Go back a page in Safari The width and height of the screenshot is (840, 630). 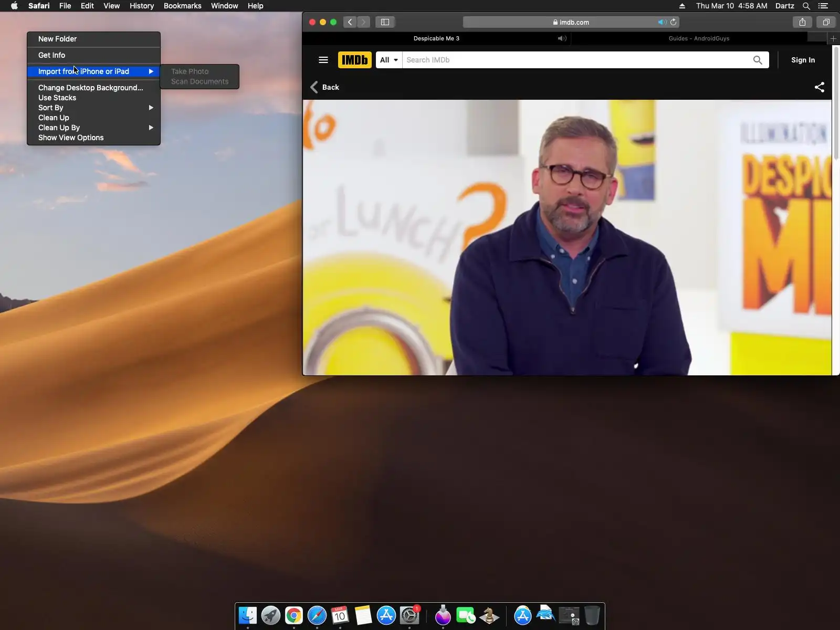[350, 22]
